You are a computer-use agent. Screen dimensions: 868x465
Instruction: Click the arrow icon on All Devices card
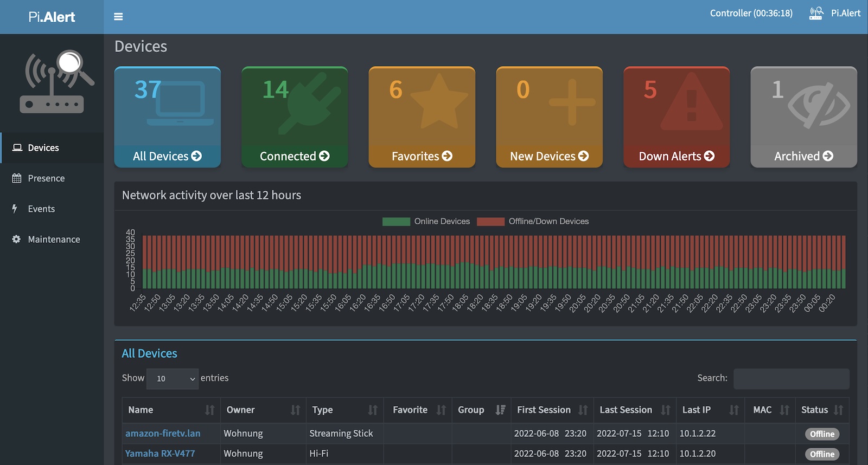pyautogui.click(x=196, y=156)
